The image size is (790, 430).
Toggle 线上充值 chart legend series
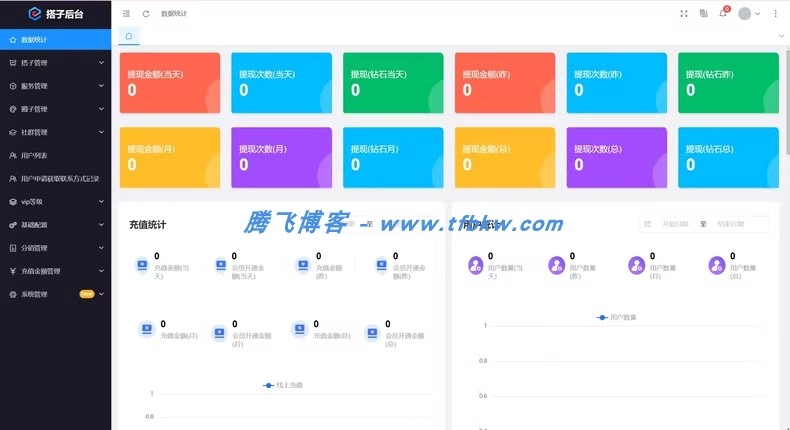[x=283, y=385]
